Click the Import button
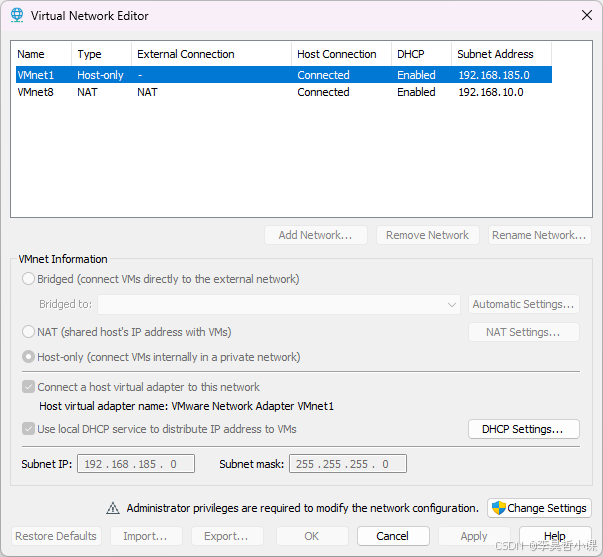Image resolution: width=603 pixels, height=557 pixels. (146, 536)
